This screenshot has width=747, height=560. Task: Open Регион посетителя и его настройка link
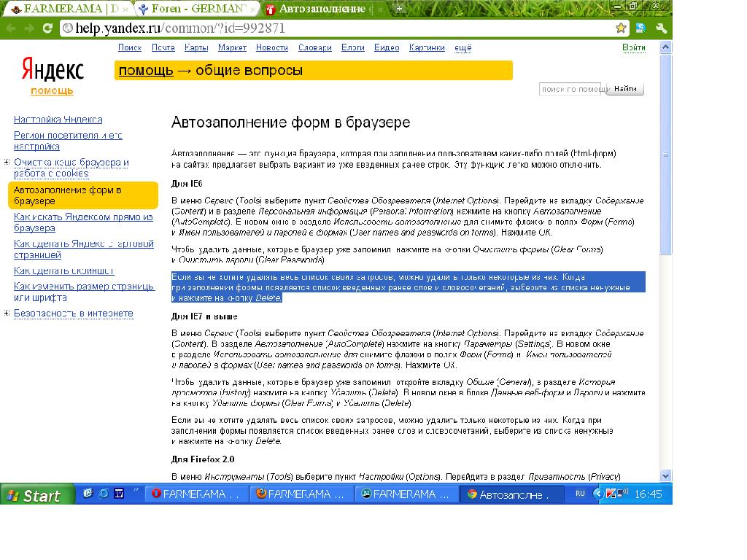click(x=68, y=141)
